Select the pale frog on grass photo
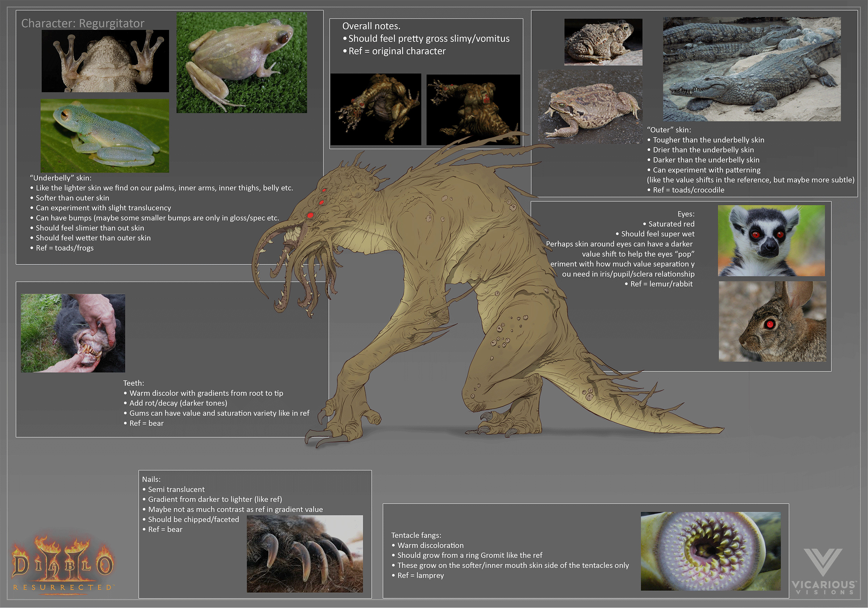This screenshot has width=868, height=608. pos(242,63)
